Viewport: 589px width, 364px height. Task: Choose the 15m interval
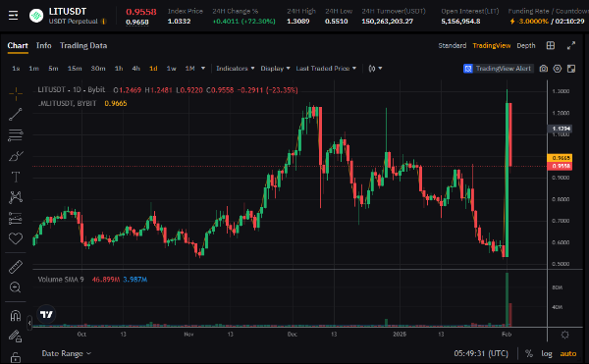pyautogui.click(x=75, y=69)
